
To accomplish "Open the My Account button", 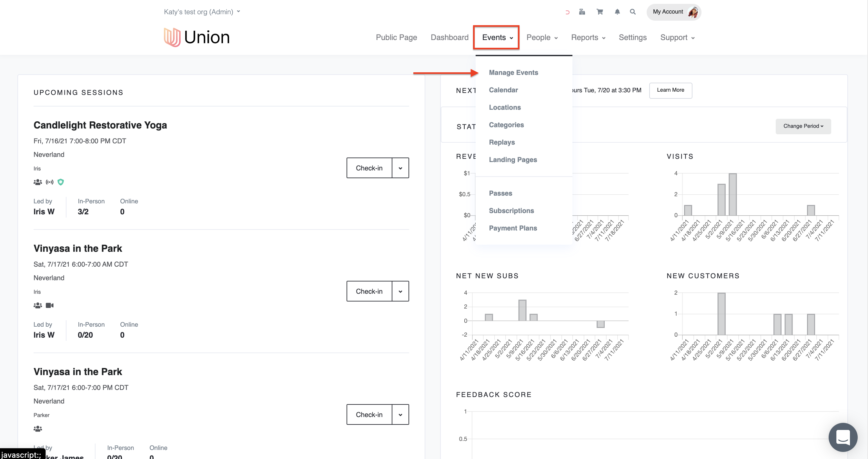I will 673,12.
